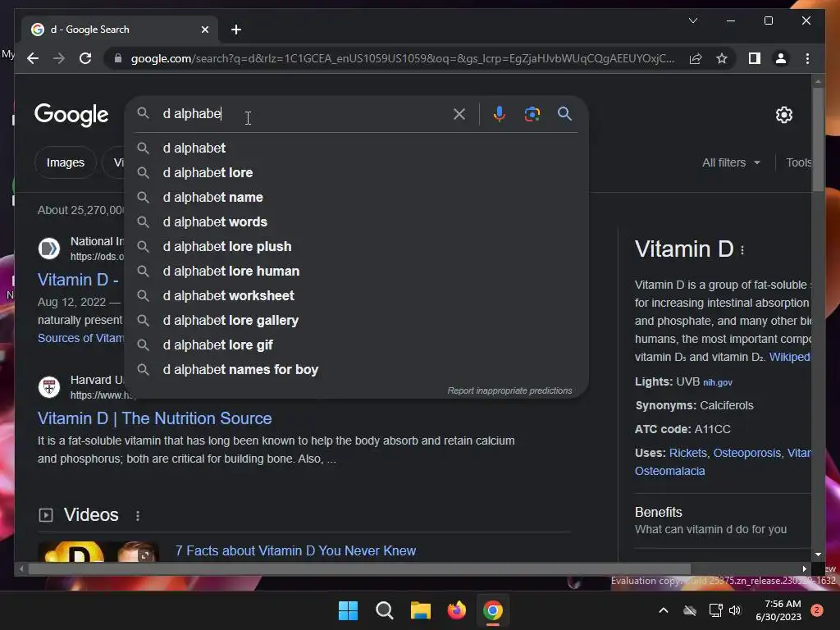Open the Wikipedia link in Vitamin D panel
This screenshot has width=840, height=630.
pos(790,357)
